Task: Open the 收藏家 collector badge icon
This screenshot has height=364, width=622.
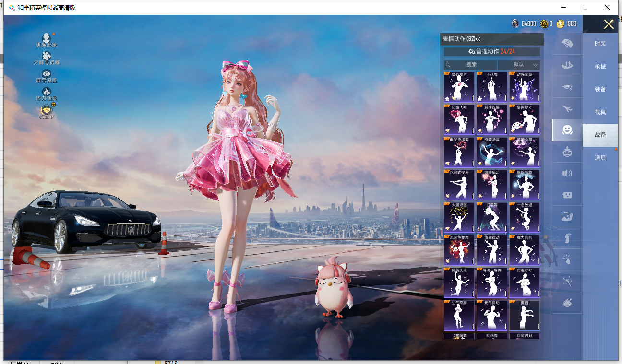Action: (47, 110)
